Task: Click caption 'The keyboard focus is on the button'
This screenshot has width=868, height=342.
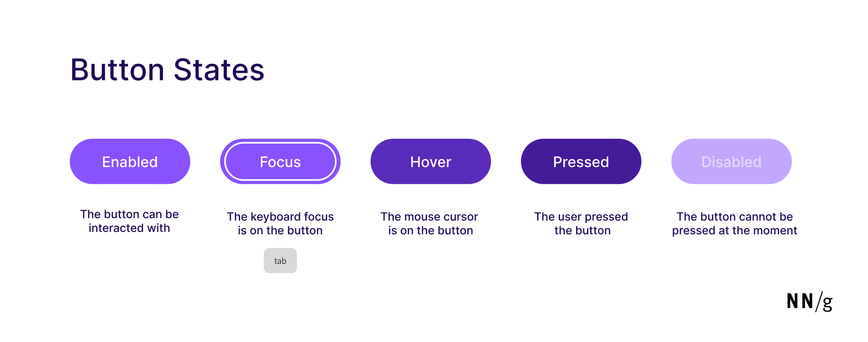Action: pyautogui.click(x=280, y=223)
